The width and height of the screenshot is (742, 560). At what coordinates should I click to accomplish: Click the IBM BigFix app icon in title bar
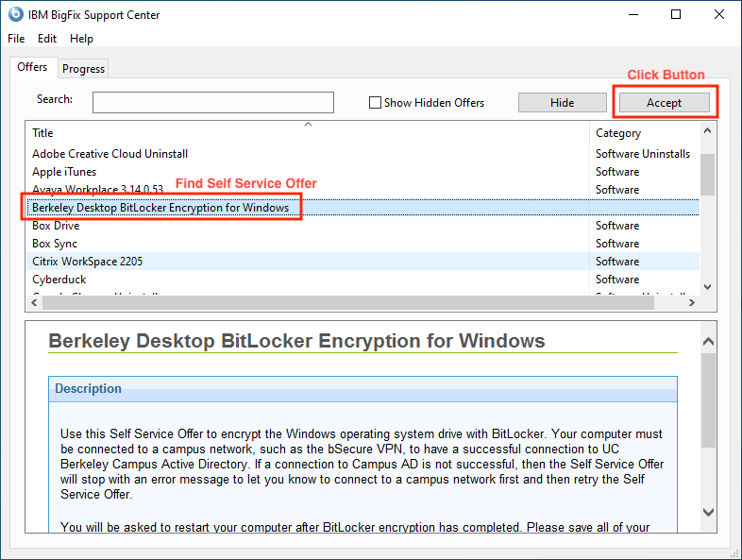click(16, 14)
